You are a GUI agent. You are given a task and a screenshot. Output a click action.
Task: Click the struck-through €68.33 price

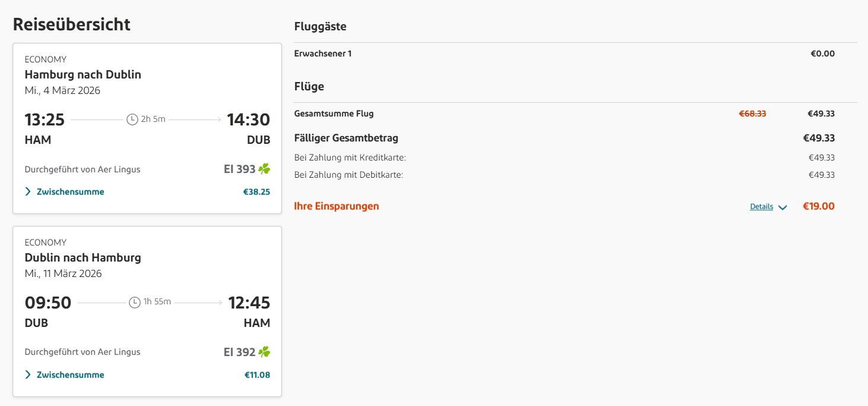[x=752, y=114]
